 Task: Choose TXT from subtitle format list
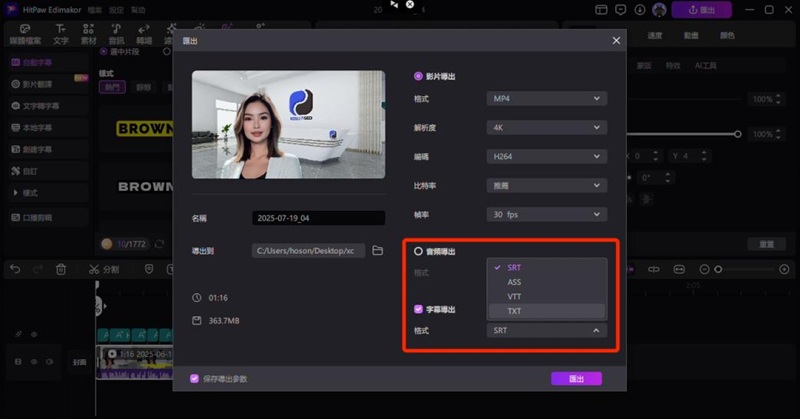[515, 311]
